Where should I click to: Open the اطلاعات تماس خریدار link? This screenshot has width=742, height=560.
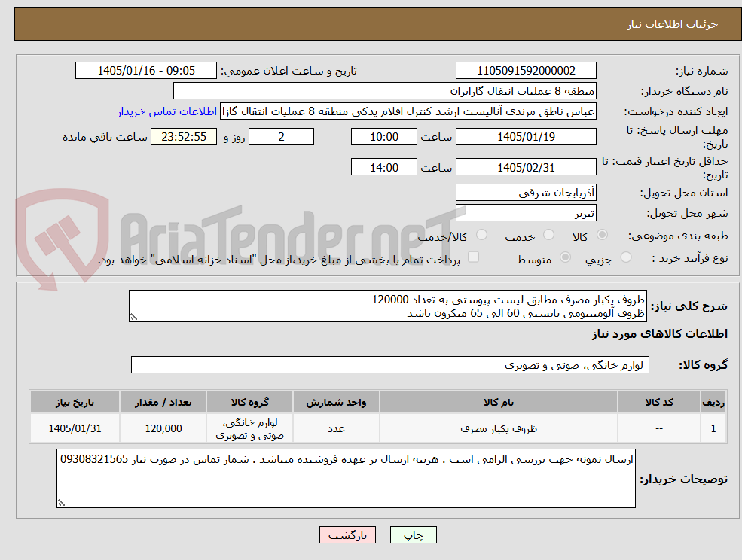click(167, 111)
